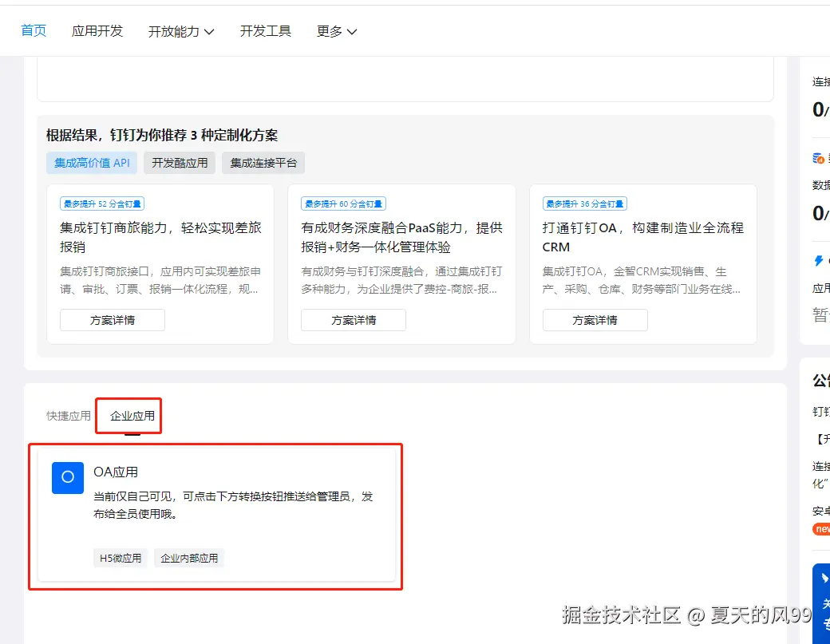Click the 最多提升 52 分含钉量 badge
This screenshot has width=830, height=644.
click(102, 203)
